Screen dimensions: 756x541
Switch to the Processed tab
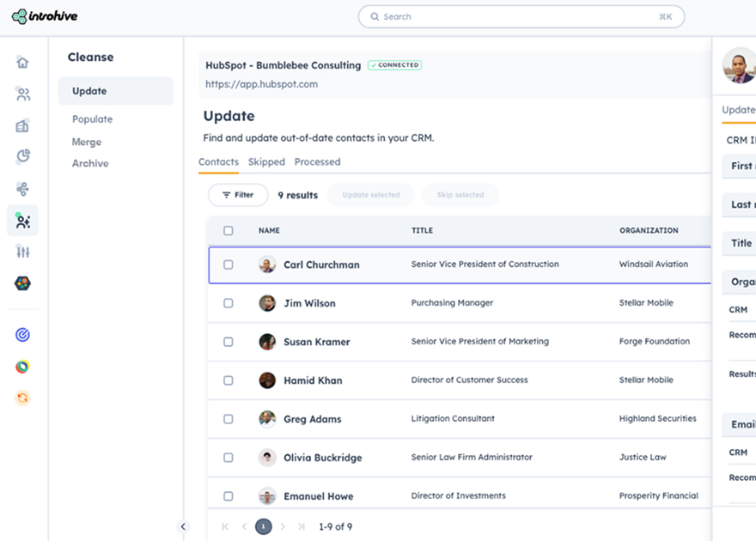317,161
